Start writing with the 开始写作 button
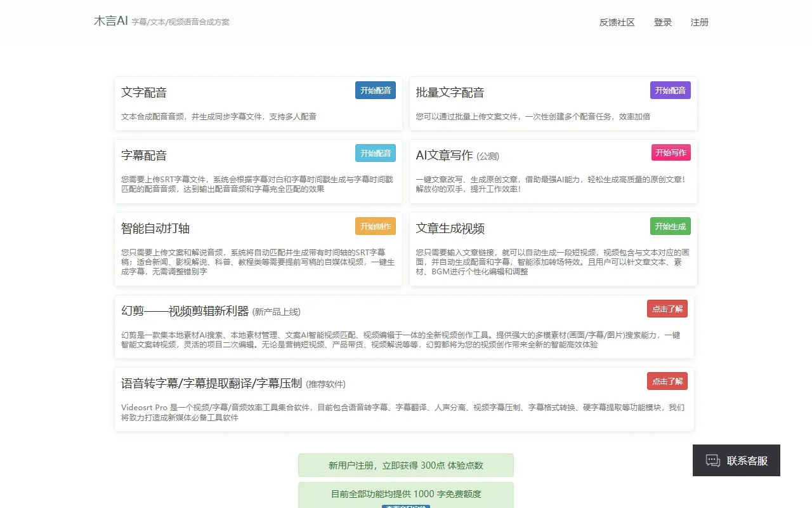 pos(671,152)
